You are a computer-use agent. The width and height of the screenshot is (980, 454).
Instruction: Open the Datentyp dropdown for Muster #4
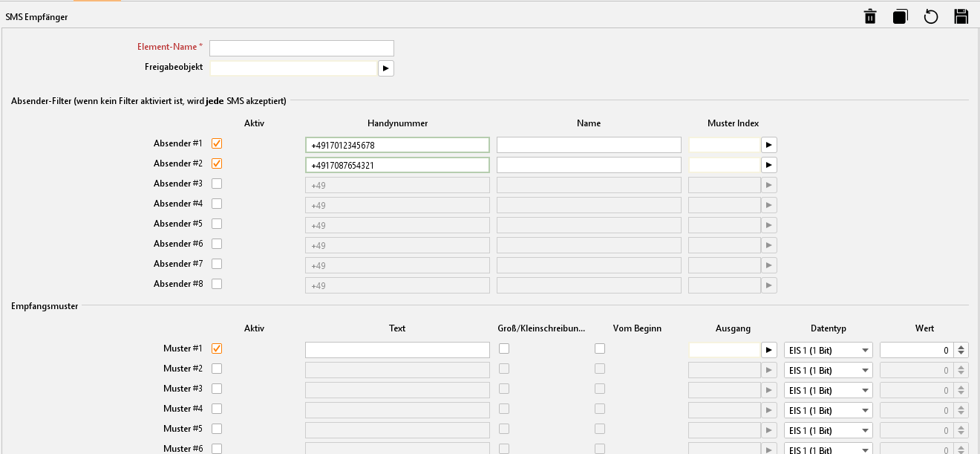[x=828, y=410]
